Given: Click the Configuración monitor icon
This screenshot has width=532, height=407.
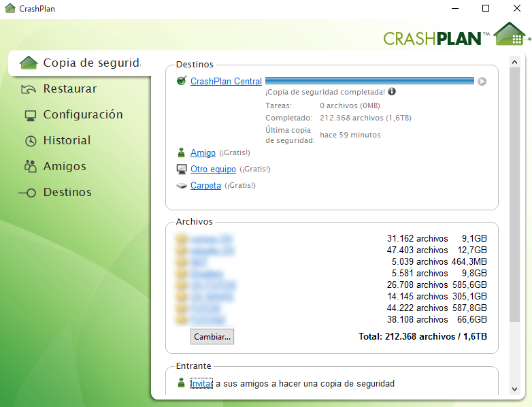Looking at the screenshot, I should pyautogui.click(x=30, y=116).
